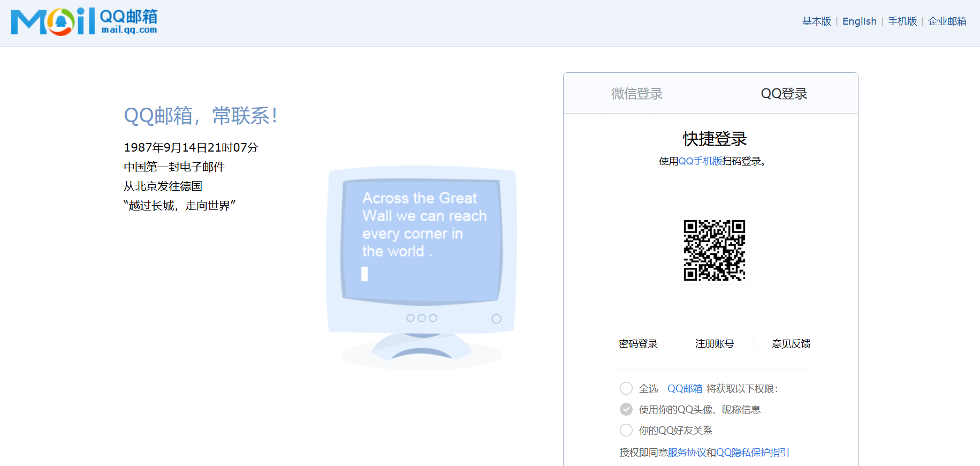Open the QQ隐私保护指引 privacy guide link
Screen dimensions: 980x466
coord(753,453)
